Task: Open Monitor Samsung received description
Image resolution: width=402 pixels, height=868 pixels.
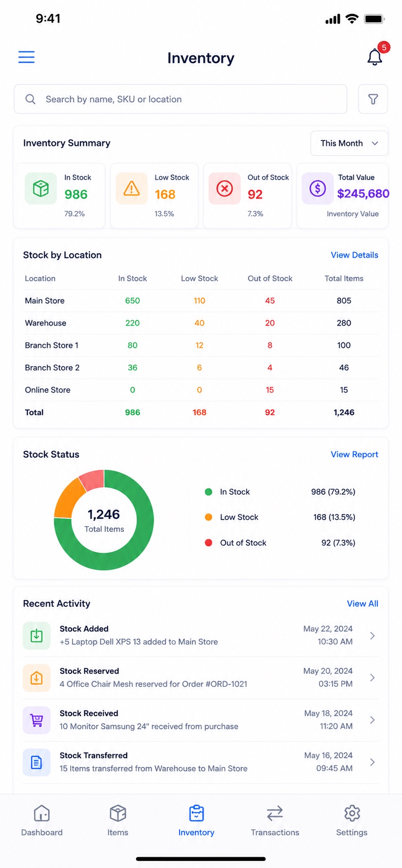Action: pyautogui.click(x=149, y=726)
